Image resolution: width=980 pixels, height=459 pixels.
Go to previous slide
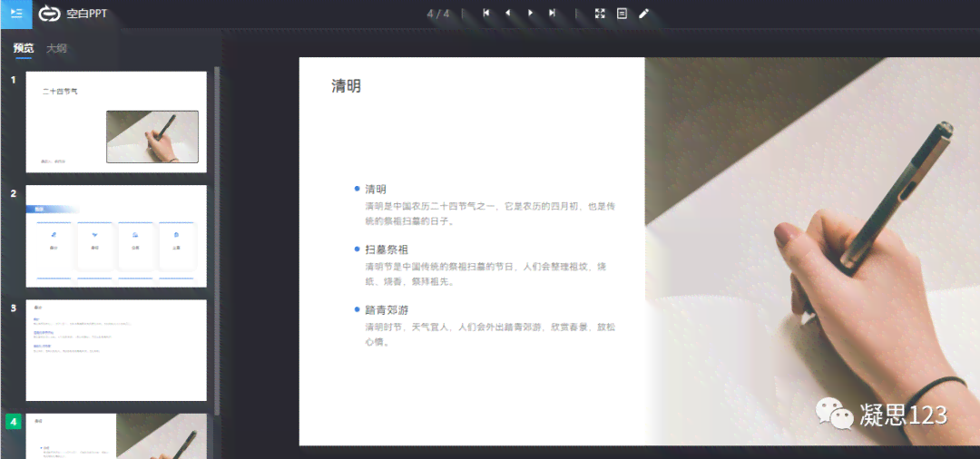(507, 13)
